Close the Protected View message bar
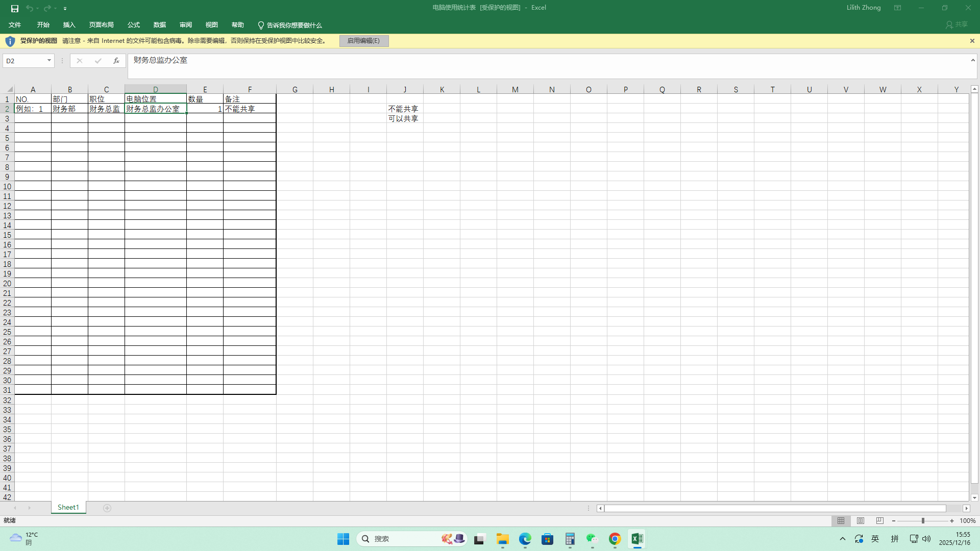This screenshot has height=551, width=980. coord(972,41)
